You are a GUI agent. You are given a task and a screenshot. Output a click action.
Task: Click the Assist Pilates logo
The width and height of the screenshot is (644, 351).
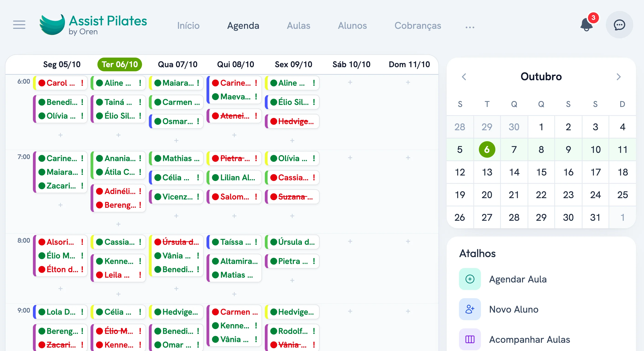(93, 25)
